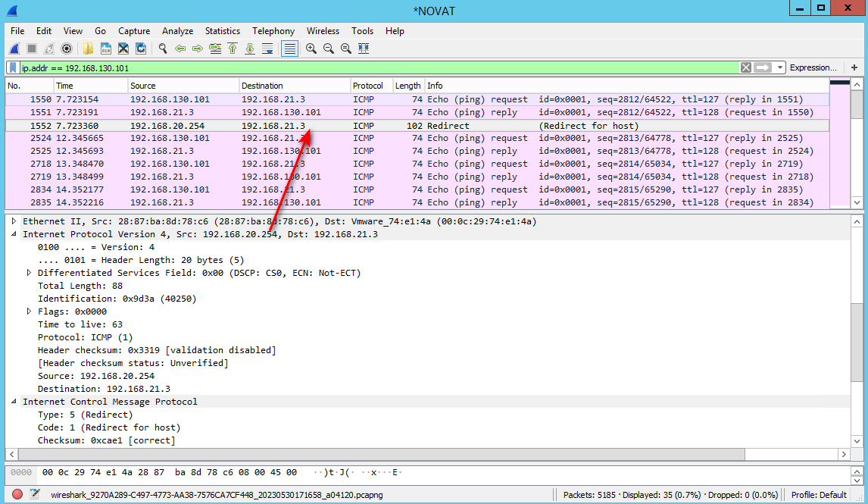Start capturing packets with shark fin icon
Screen dimensions: 868x504
(14, 49)
